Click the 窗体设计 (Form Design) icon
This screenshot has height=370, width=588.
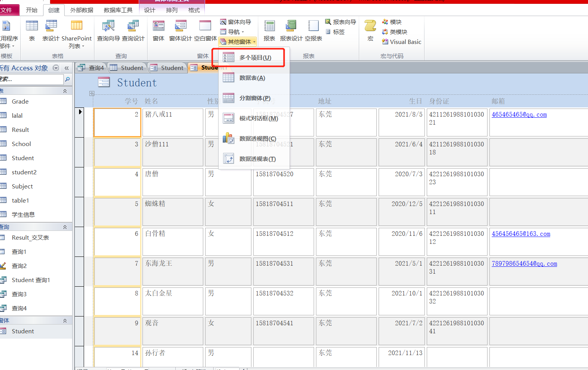pos(180,26)
